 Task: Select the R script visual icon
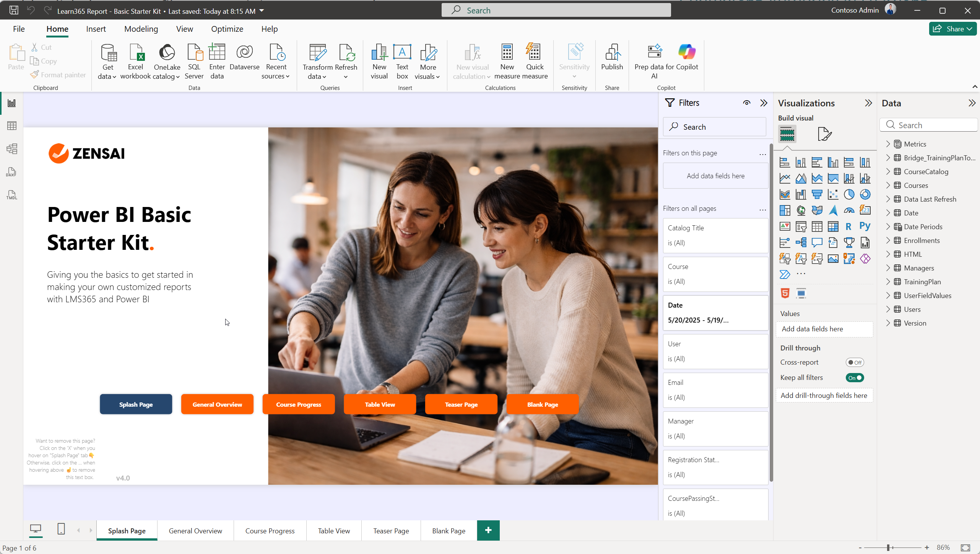click(848, 226)
